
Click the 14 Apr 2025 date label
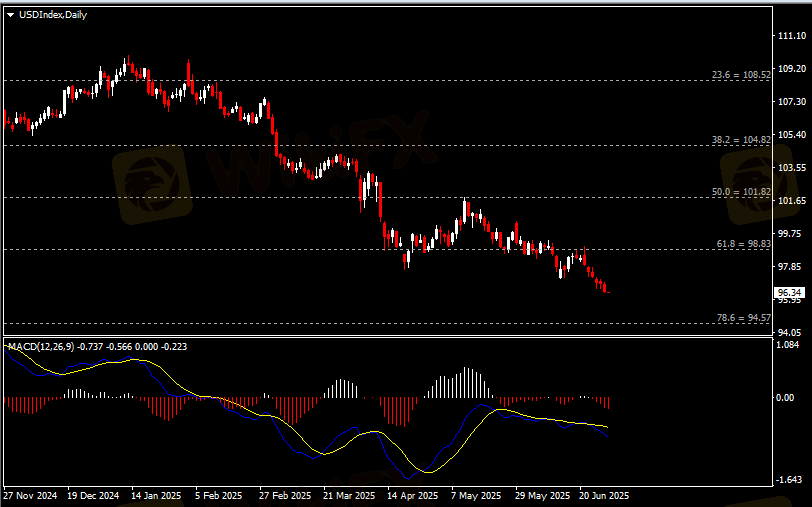click(413, 496)
